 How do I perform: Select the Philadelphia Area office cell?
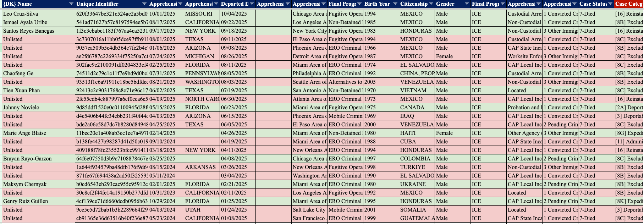[309, 73]
